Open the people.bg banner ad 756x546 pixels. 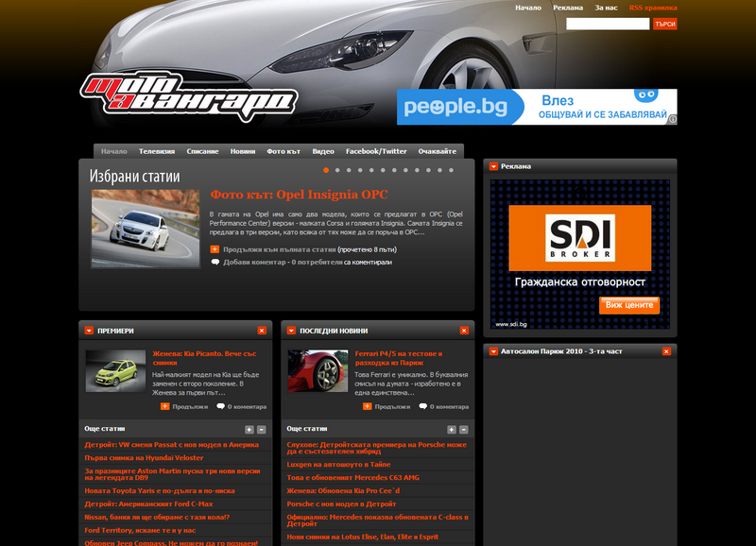click(537, 107)
